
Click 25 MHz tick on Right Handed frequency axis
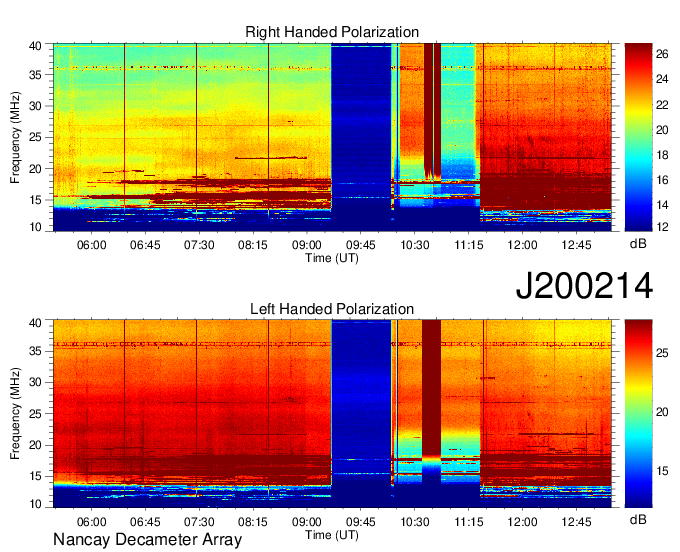tap(35, 137)
